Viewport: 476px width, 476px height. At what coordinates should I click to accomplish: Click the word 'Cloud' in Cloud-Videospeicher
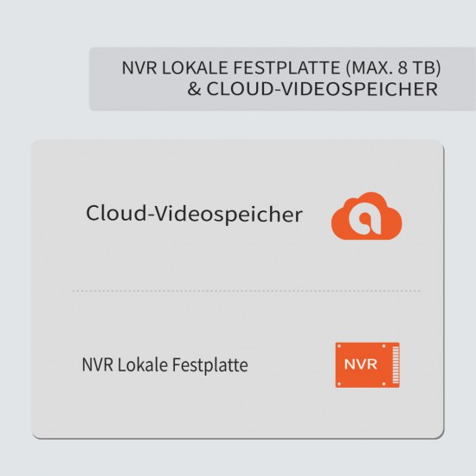pyautogui.click(x=116, y=213)
